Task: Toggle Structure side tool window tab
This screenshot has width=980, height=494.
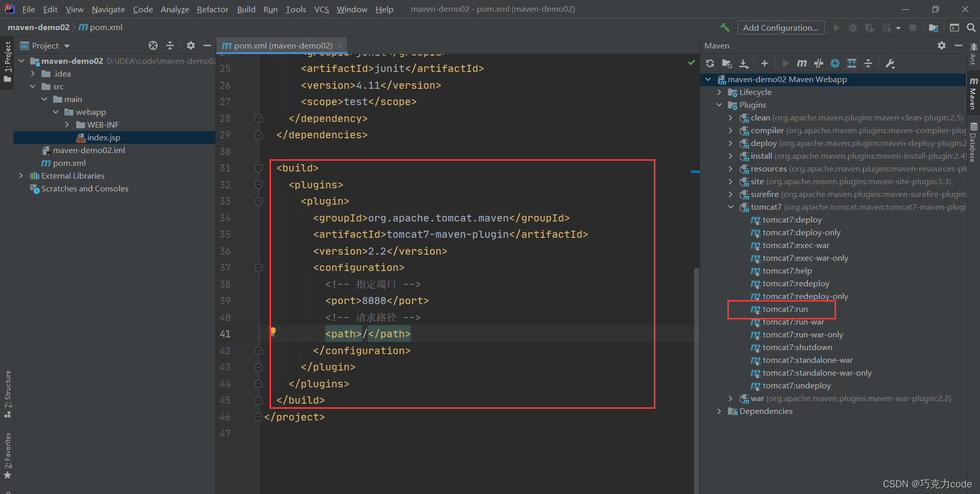Action: tap(7, 394)
